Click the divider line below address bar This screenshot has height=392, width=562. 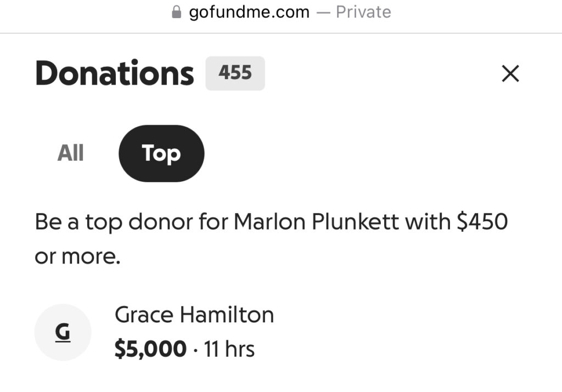[281, 33]
